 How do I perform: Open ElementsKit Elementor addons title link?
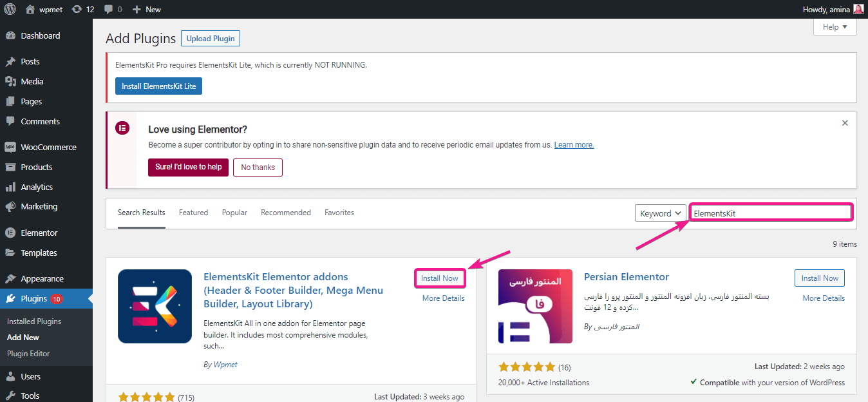[293, 290]
